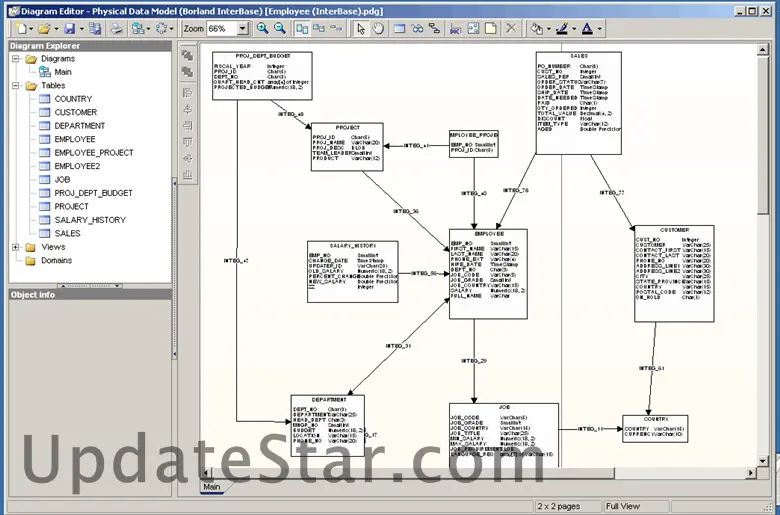Click the bring to front icon

[x=188, y=55]
